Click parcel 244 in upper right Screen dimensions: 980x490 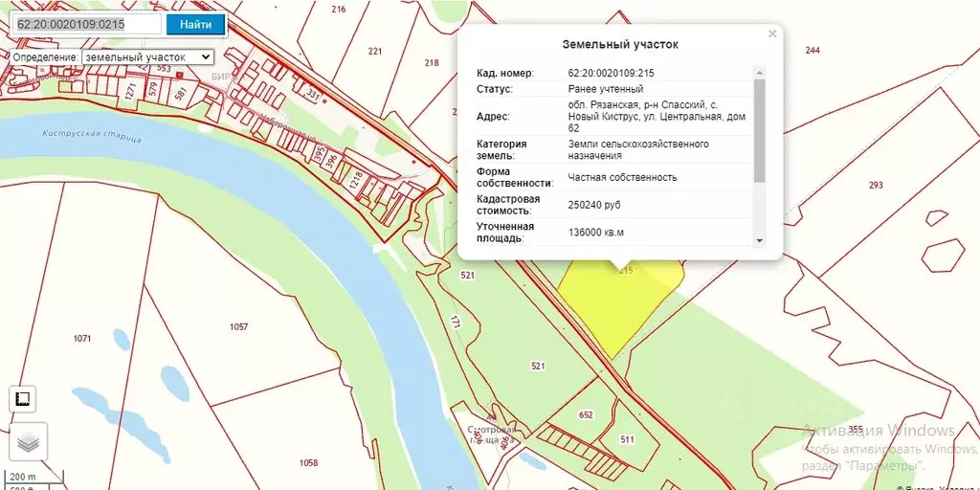click(813, 50)
